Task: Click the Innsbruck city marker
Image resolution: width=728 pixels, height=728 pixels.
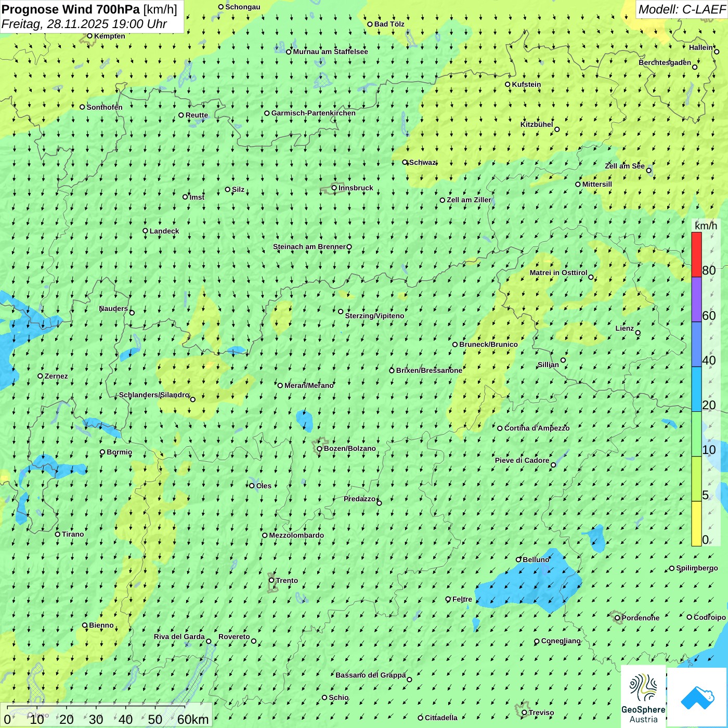Action: pyautogui.click(x=334, y=188)
